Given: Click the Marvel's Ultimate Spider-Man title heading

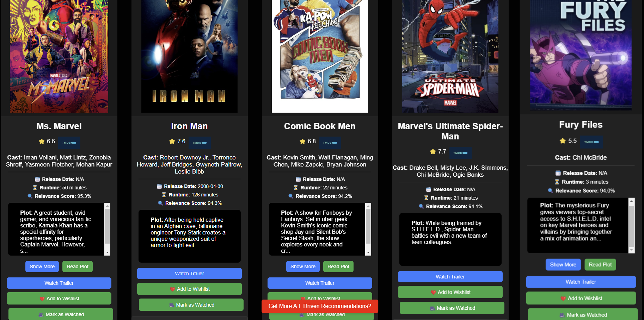Looking at the screenshot, I should [450, 131].
